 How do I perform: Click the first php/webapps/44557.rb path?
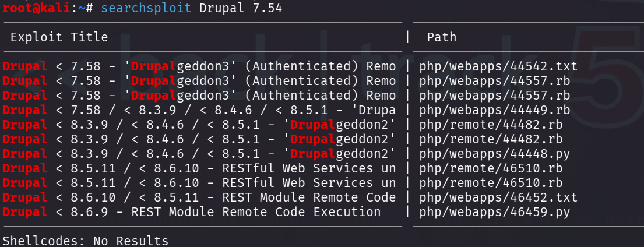point(494,81)
